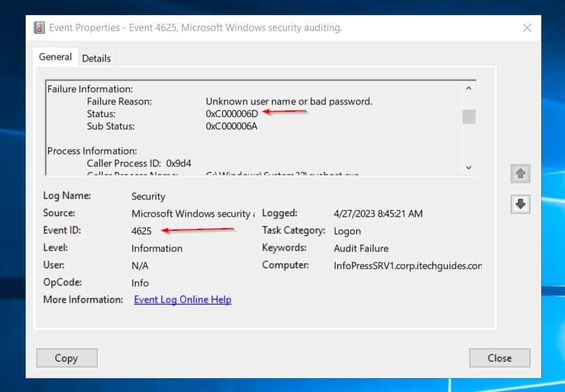Switch to the Details tab

pos(96,58)
